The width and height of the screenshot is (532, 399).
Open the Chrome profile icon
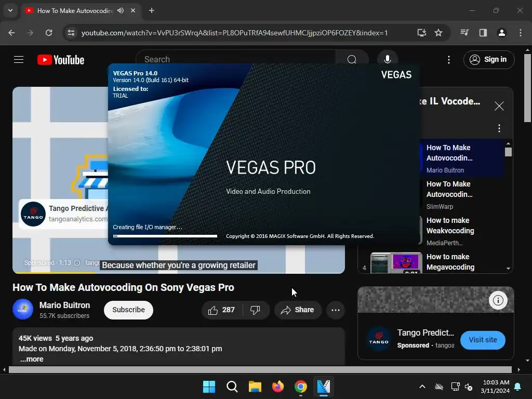pos(502,33)
